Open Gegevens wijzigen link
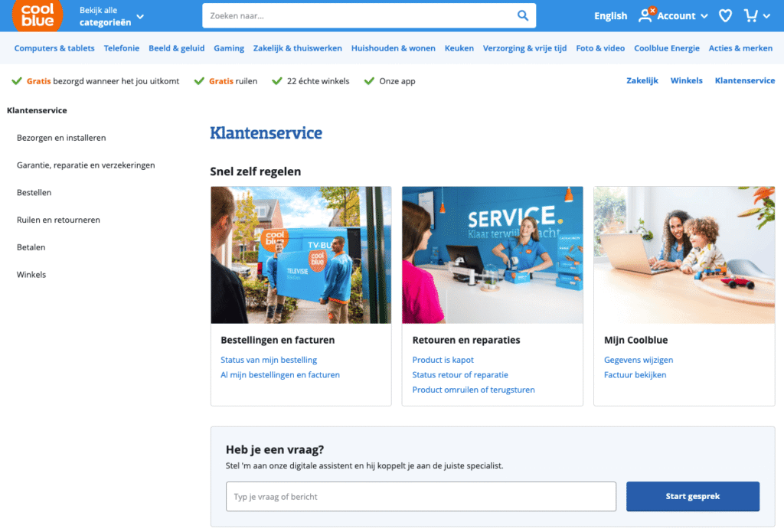Viewport: 784px width, 532px height. pyautogui.click(x=639, y=360)
